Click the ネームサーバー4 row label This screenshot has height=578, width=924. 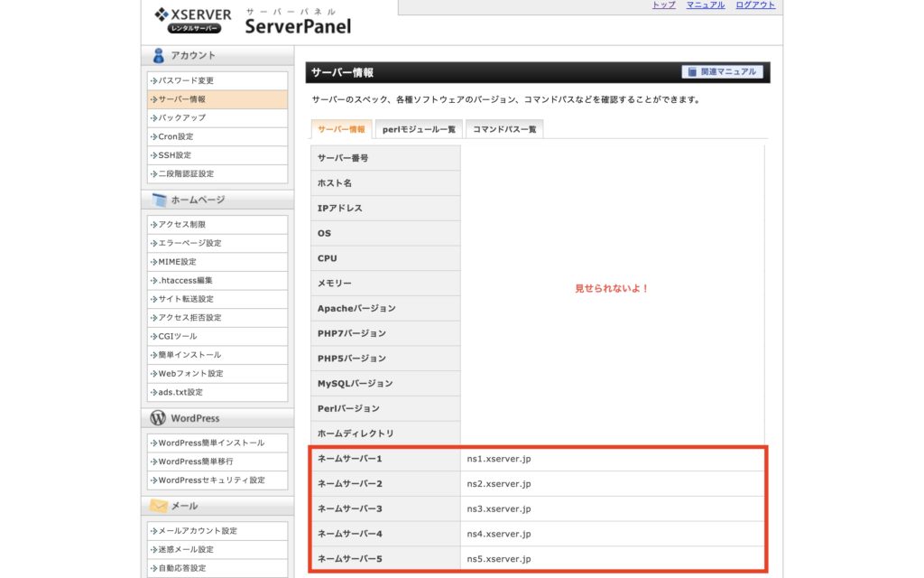(350, 534)
